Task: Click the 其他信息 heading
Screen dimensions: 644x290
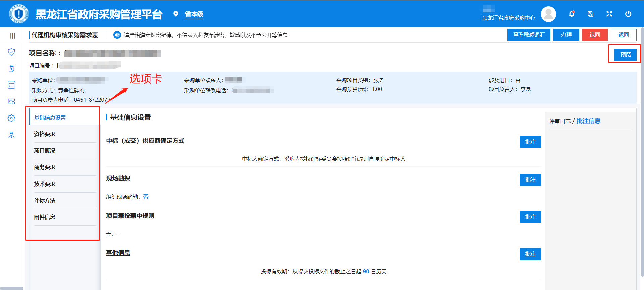Action: [x=118, y=253]
